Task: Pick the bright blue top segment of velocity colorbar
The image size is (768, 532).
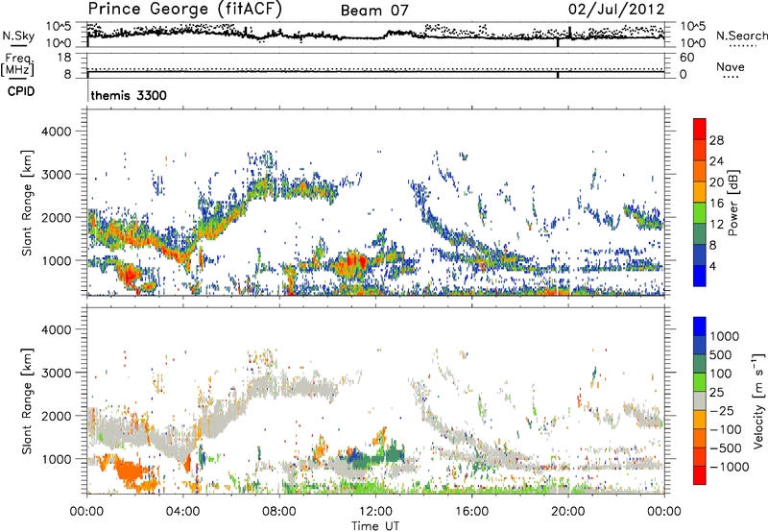Action: click(x=700, y=326)
